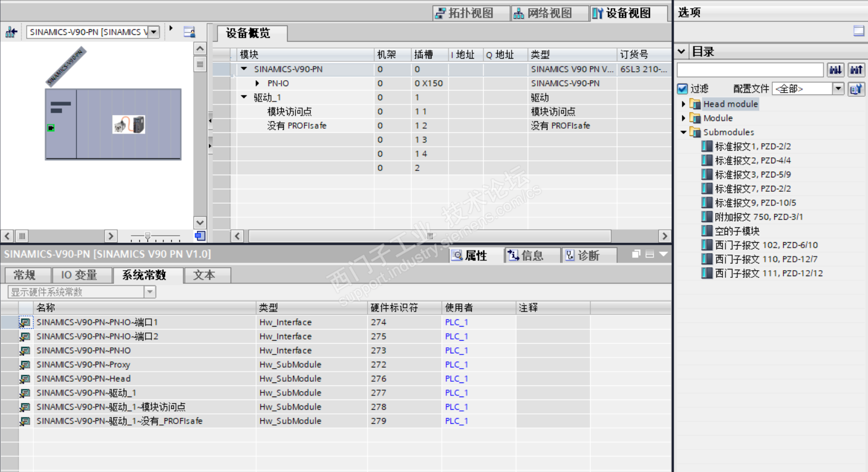Click the icon of 标准报文1, PZD-2/2
This screenshot has height=472, width=868.
706,146
